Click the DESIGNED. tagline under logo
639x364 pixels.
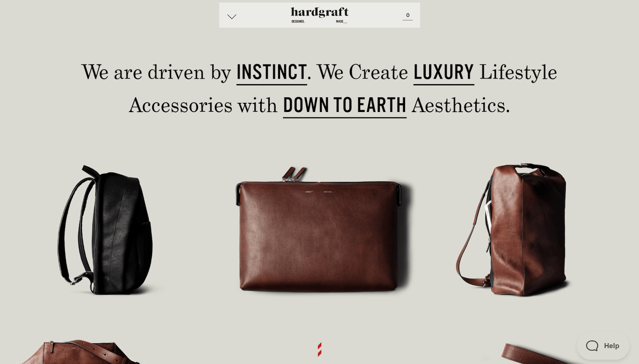pyautogui.click(x=298, y=21)
